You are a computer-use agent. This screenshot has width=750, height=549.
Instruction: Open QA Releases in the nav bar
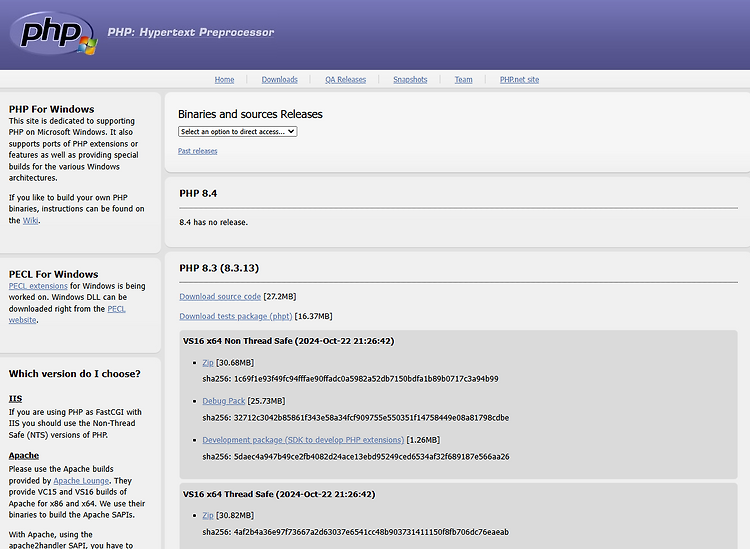pos(345,79)
